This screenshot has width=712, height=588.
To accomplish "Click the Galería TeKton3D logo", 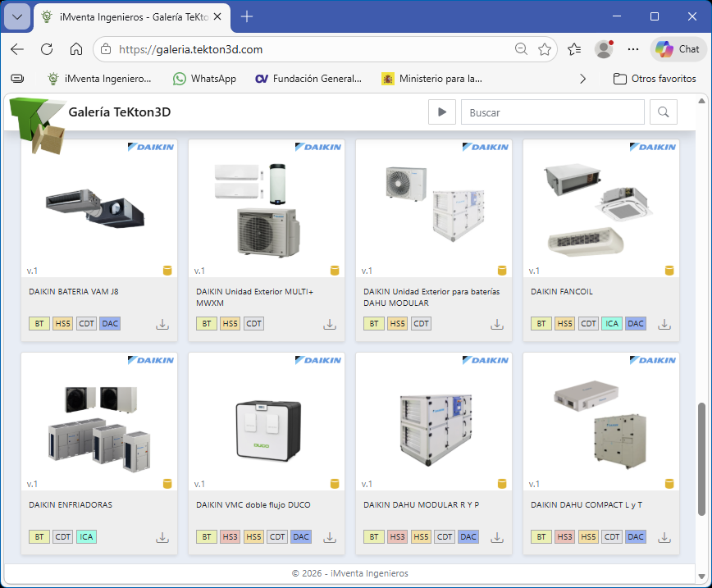I will 39,125.
